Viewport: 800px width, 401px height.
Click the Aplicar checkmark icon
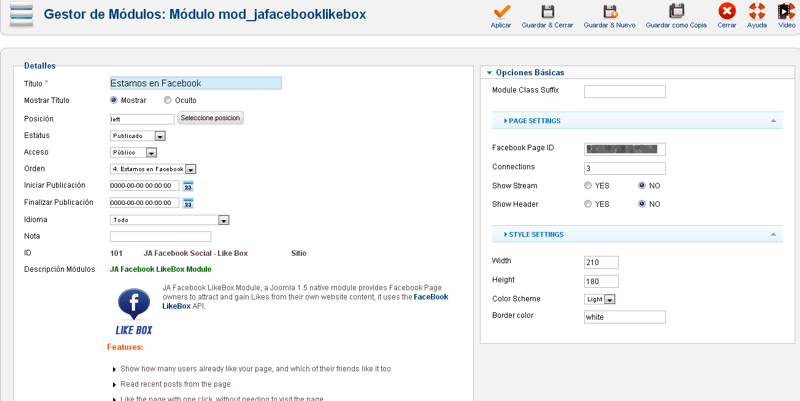502,11
